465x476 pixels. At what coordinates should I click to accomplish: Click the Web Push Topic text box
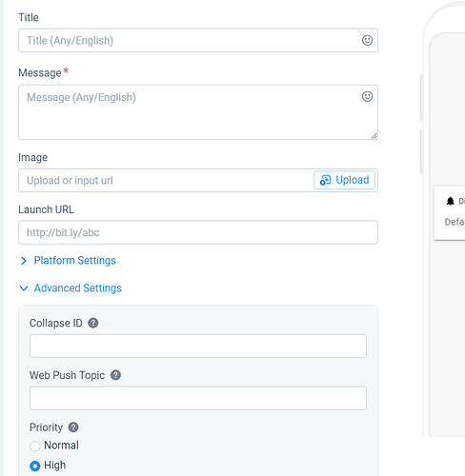198,398
